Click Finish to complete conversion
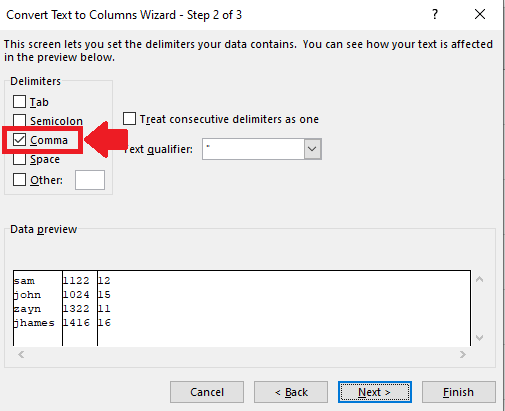Viewport: 505px width, 411px height. coord(459,392)
